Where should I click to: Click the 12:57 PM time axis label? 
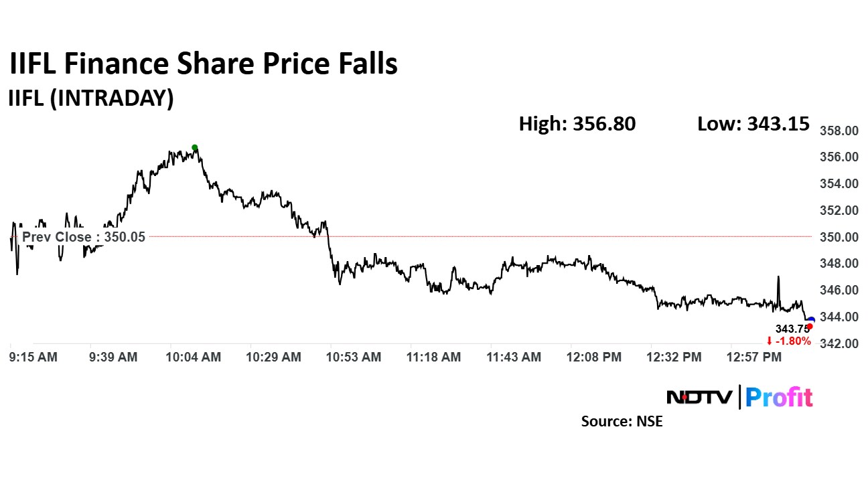pos(755,357)
